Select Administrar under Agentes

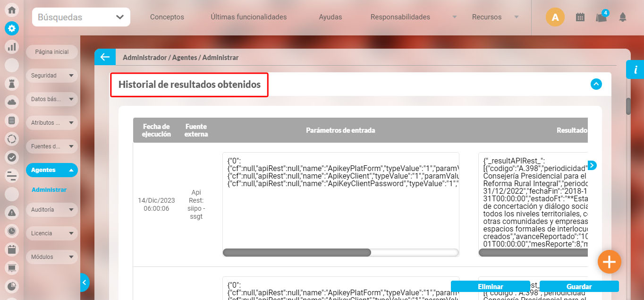(49, 190)
